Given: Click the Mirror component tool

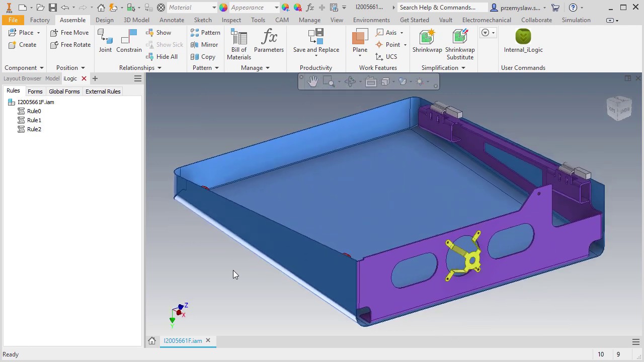Looking at the screenshot, I should 204,45.
